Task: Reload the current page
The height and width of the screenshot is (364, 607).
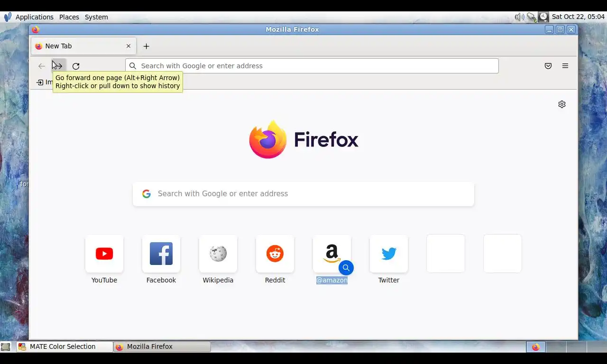Action: (76, 66)
